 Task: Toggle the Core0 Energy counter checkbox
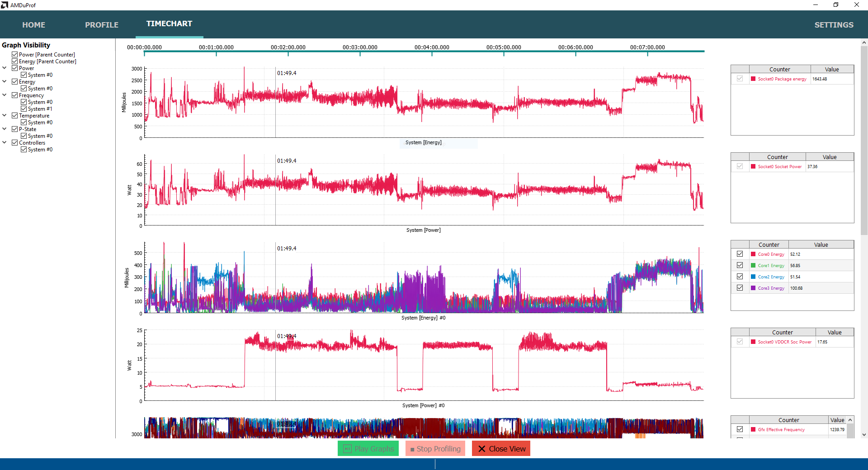[x=740, y=254]
